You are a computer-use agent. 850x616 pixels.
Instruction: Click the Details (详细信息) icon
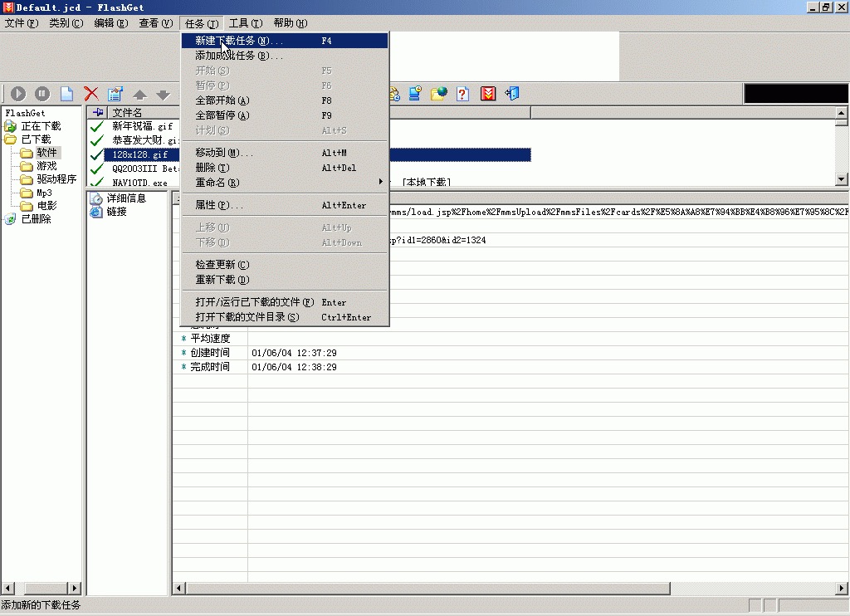96,198
